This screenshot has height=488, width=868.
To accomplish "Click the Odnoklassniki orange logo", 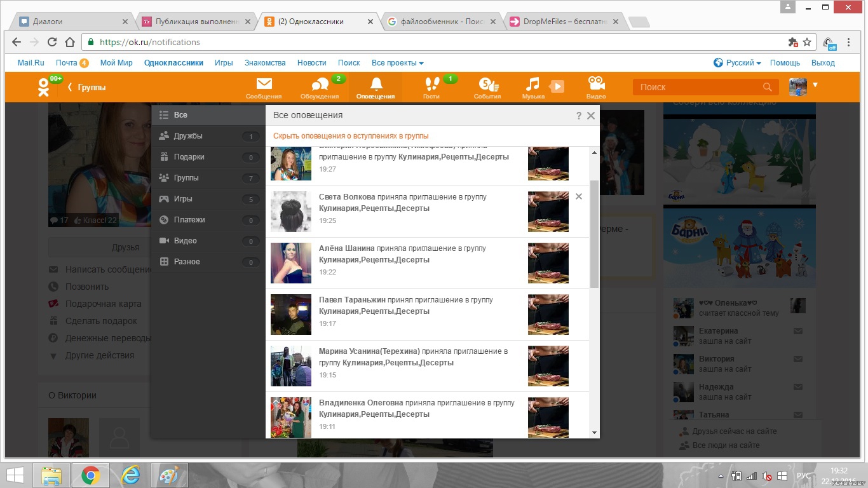I will pos(43,87).
